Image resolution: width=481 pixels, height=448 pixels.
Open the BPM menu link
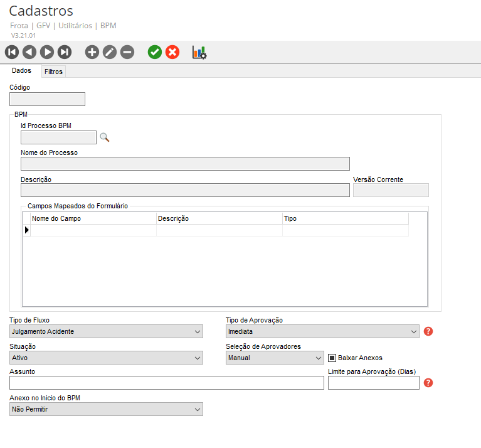(x=108, y=26)
